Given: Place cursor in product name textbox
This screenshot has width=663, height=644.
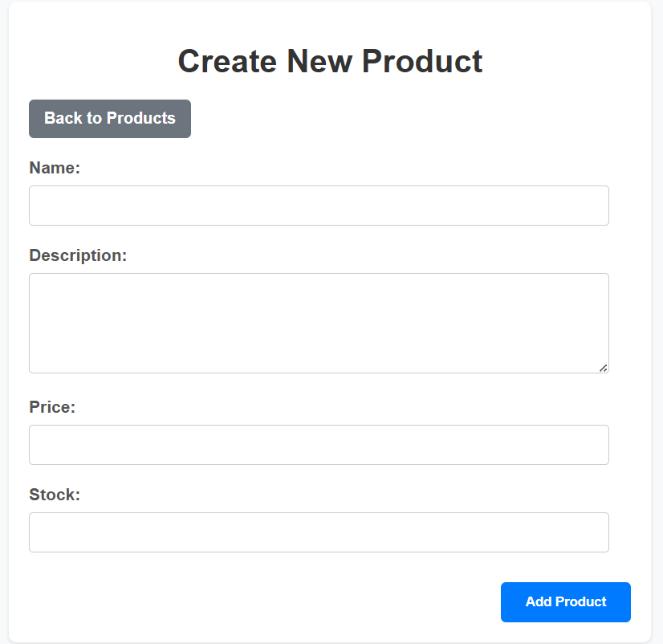Looking at the screenshot, I should (319, 206).
